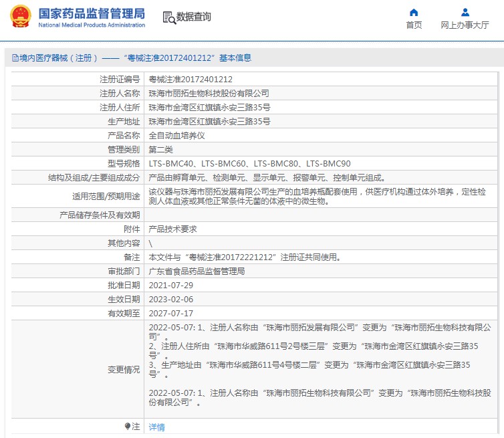
Task: Click the 产品储存条件及有效期 label
Action: (x=100, y=215)
